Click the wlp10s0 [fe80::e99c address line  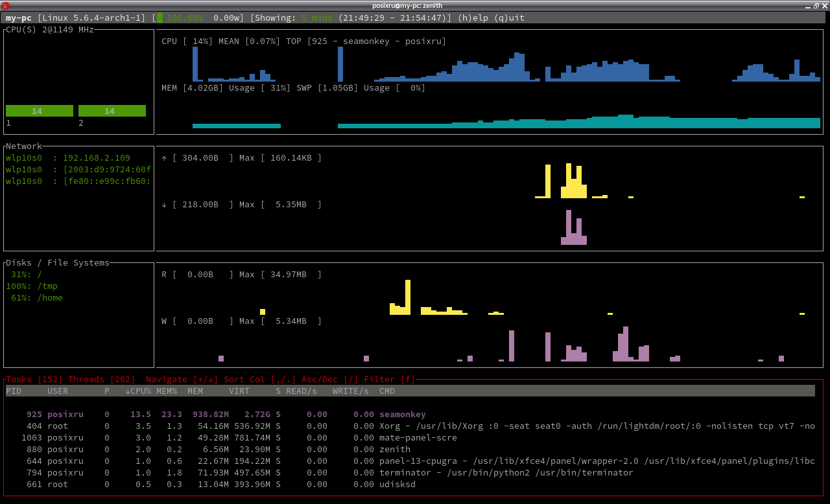78,181
